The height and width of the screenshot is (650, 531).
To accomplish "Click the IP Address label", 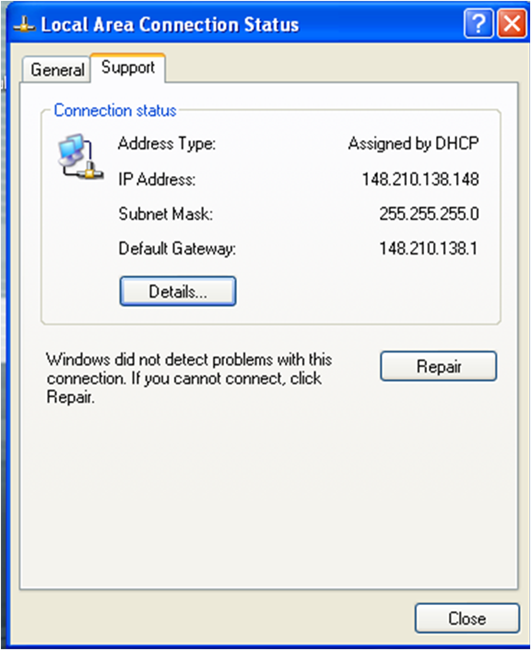I will (157, 179).
